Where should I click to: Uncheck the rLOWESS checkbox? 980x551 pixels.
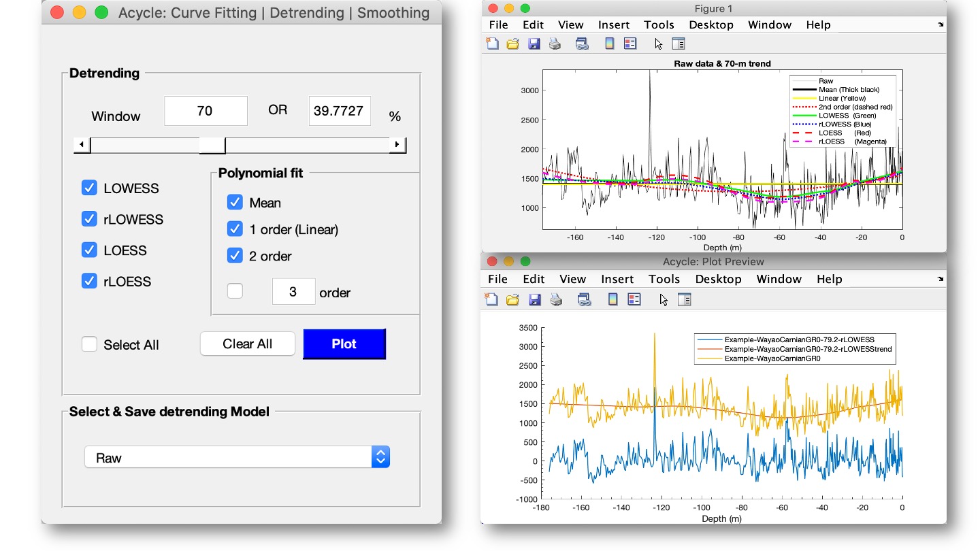[x=89, y=219]
